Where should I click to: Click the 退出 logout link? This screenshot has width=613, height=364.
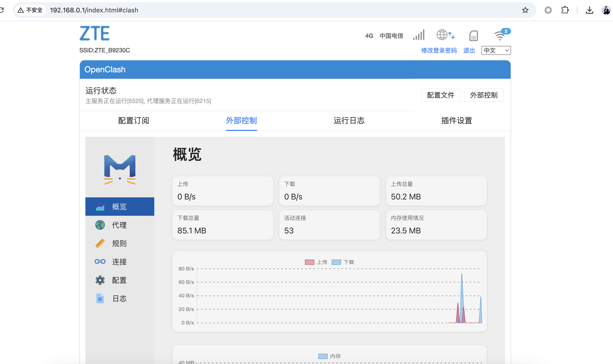469,50
